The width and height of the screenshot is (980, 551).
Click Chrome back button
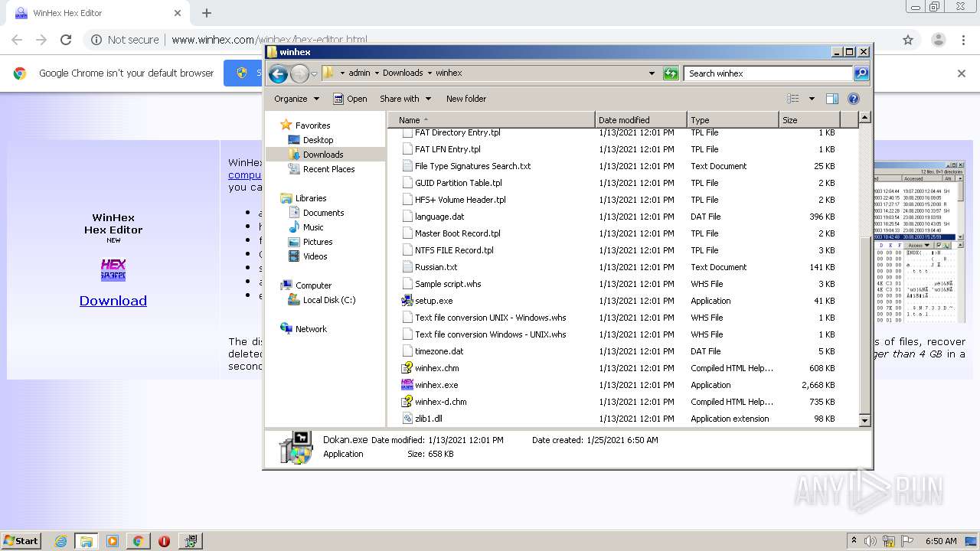(17, 40)
